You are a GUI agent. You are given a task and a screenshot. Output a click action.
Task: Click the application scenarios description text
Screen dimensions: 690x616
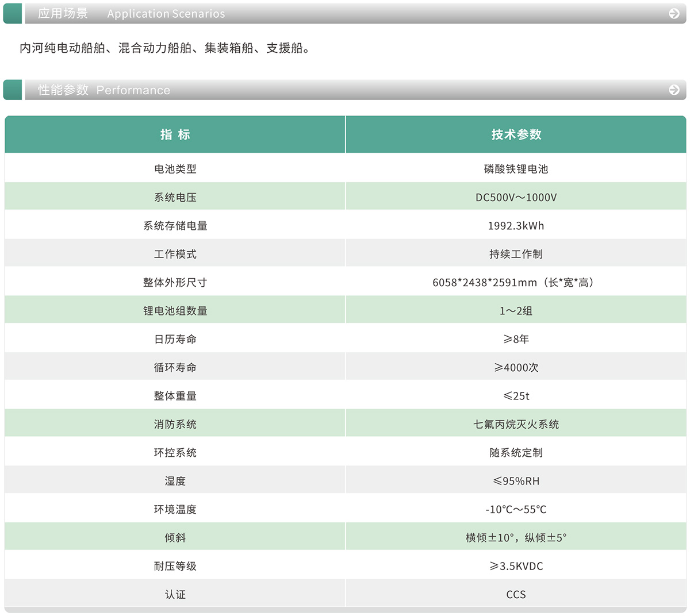[x=166, y=48]
